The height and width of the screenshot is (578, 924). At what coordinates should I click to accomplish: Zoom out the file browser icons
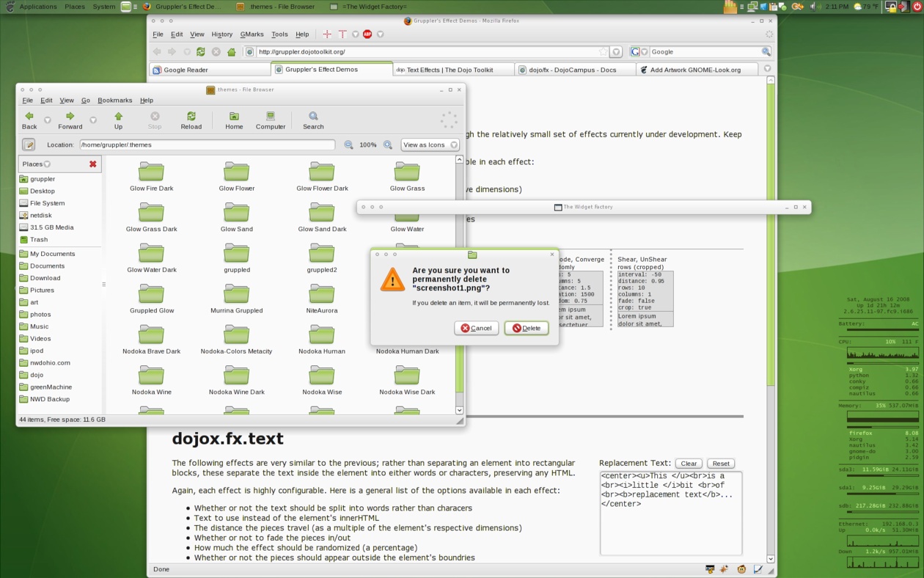coord(349,145)
